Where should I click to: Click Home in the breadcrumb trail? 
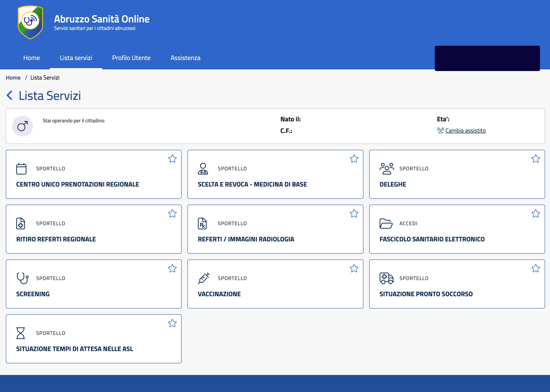13,78
